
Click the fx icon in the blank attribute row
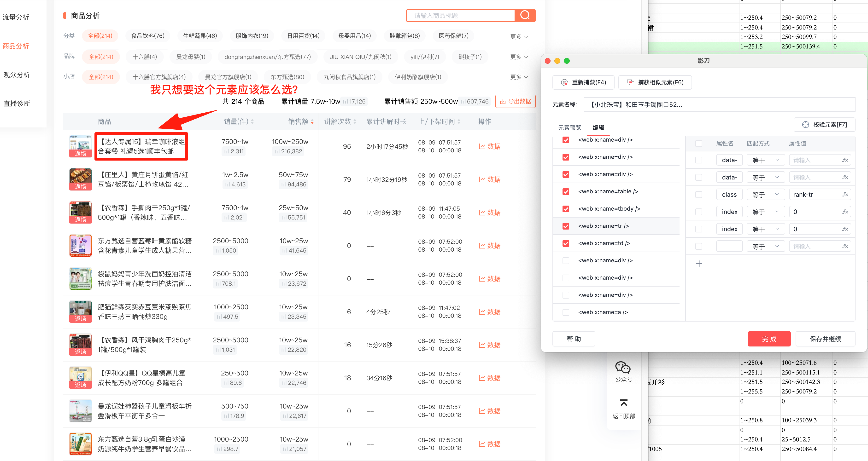[845, 246]
